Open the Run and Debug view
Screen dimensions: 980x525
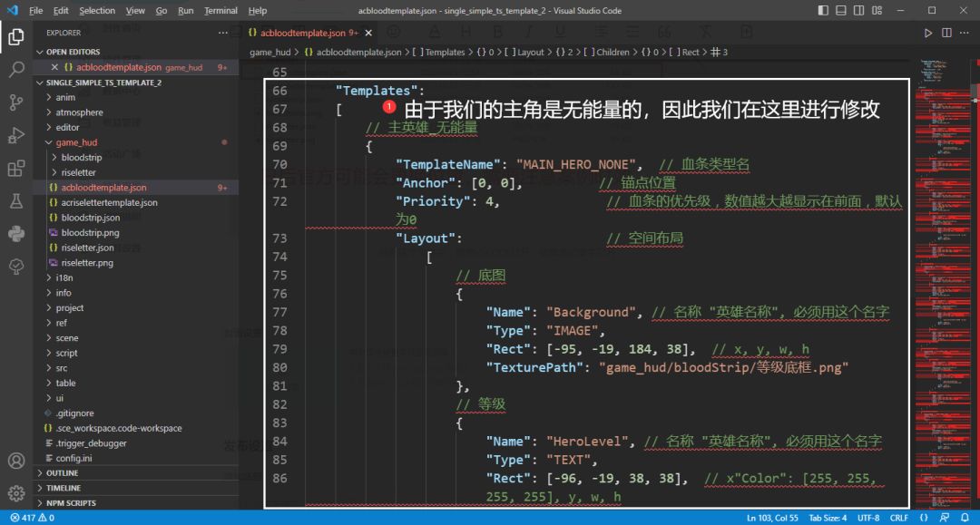pos(16,135)
